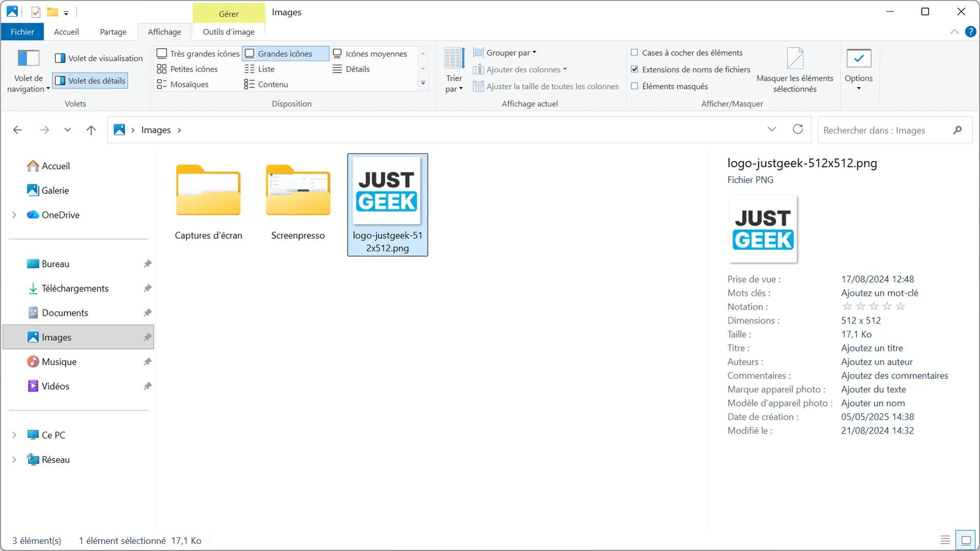Open Documents in the sidebar
The width and height of the screenshot is (980, 551).
[65, 313]
